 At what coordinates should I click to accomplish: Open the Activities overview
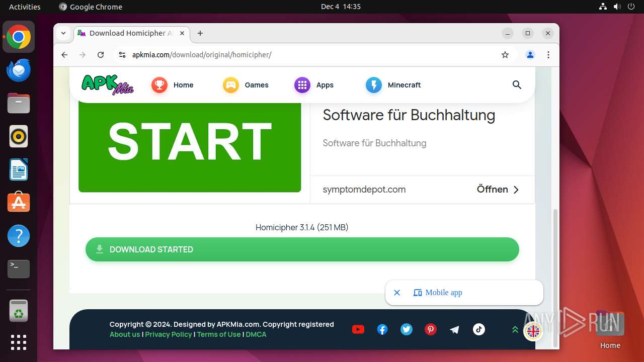[25, 7]
